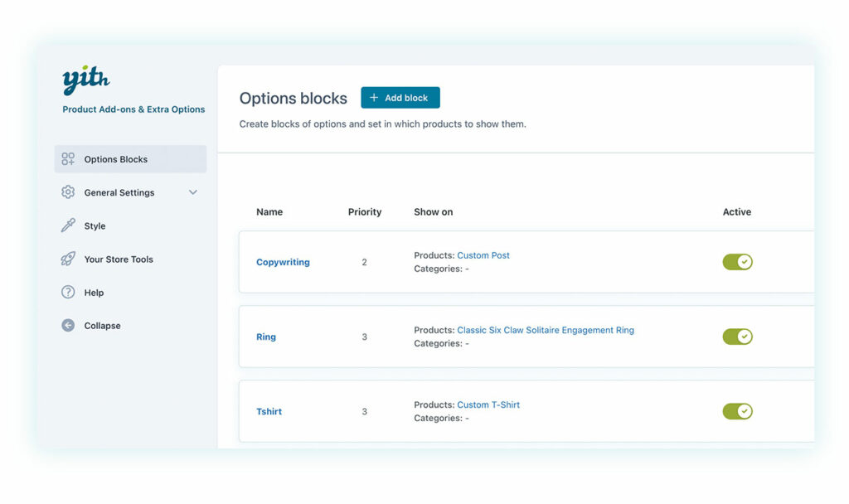Click the Style paintbrush icon
The width and height of the screenshot is (849, 504).
(x=68, y=225)
